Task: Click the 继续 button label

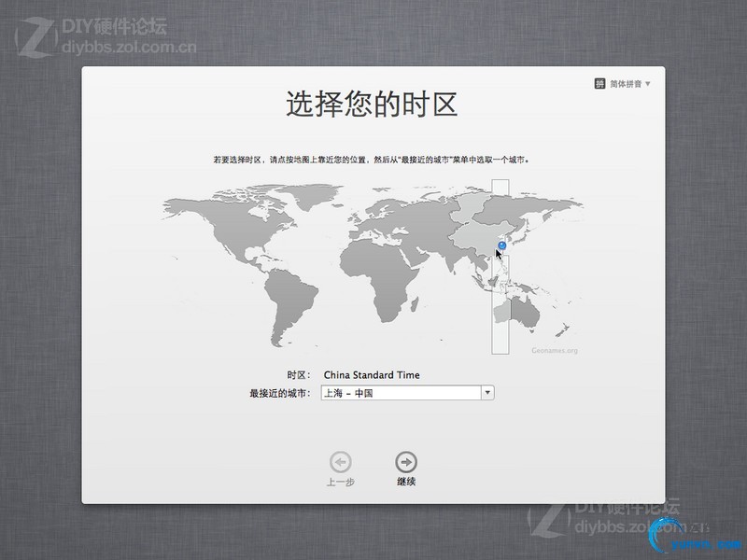Action: pos(406,482)
